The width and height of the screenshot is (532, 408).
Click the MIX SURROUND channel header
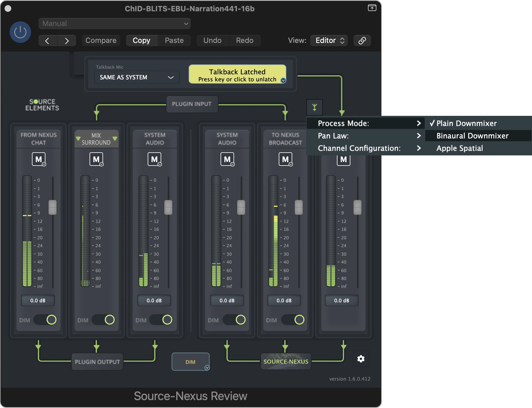click(x=96, y=139)
